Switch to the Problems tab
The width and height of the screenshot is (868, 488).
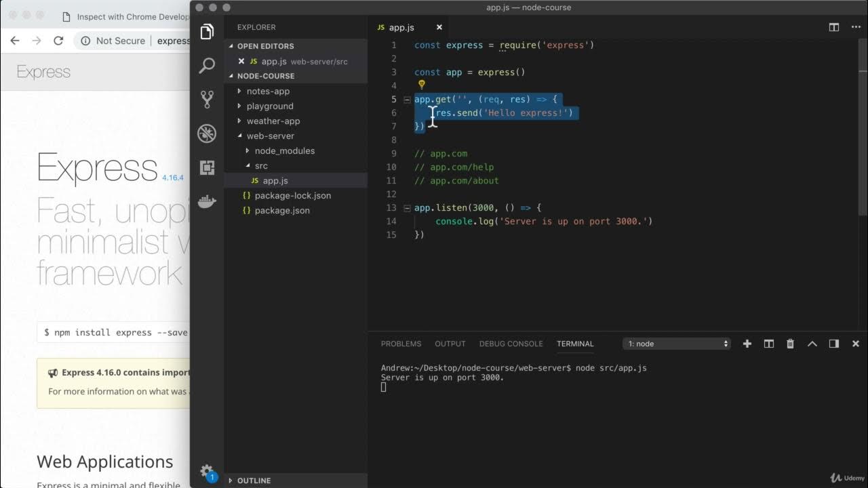pos(401,344)
